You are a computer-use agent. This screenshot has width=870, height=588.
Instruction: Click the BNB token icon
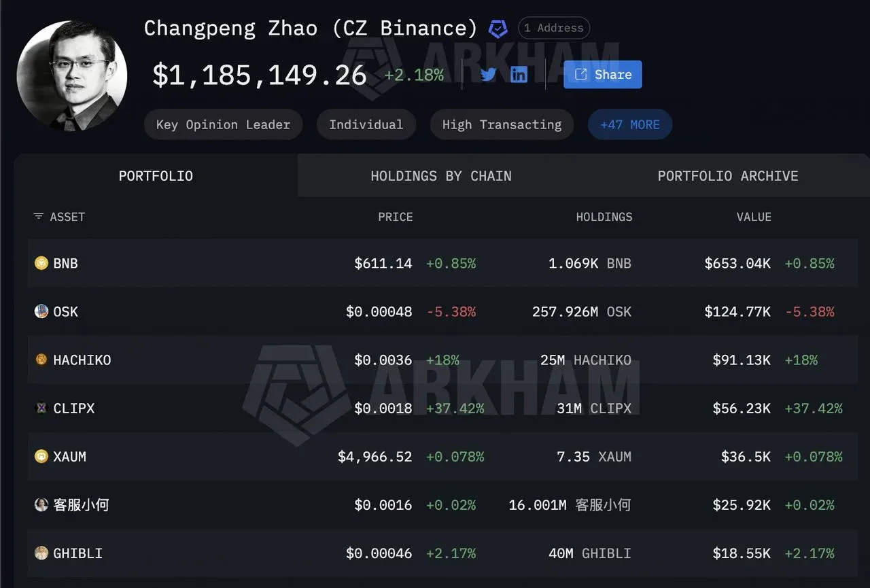click(x=41, y=263)
